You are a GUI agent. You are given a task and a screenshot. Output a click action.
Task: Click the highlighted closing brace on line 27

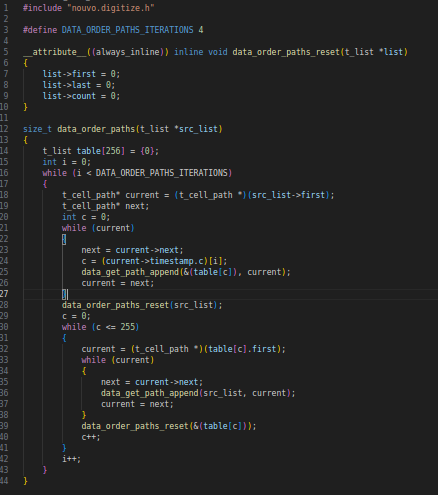64,294
